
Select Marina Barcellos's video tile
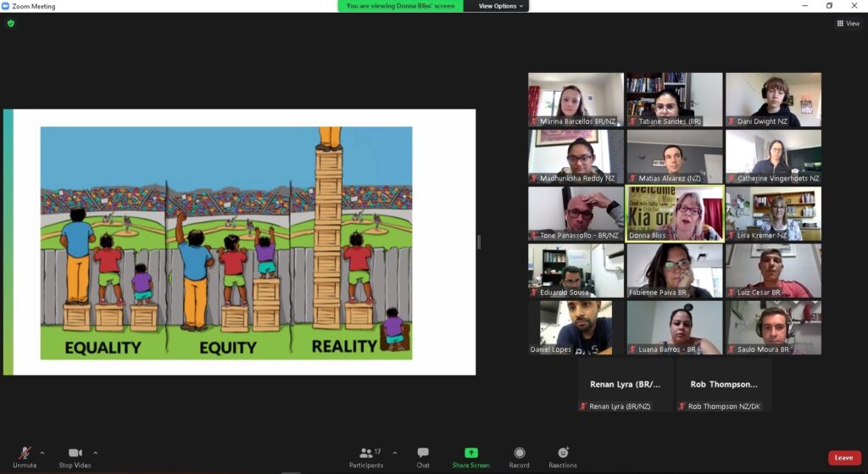point(576,99)
